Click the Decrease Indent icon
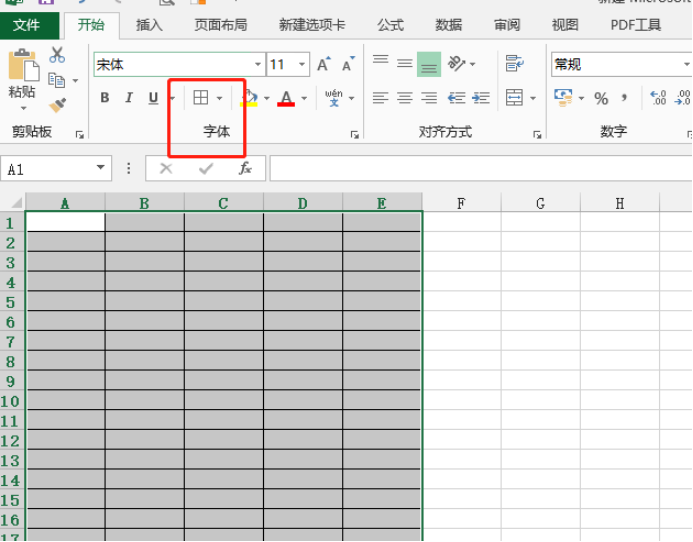The image size is (693, 542). point(456,98)
